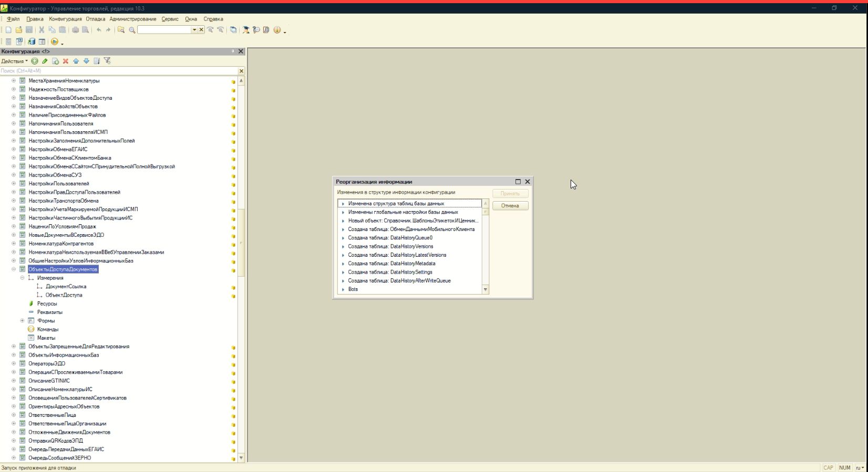Start debugging with the play icon
The image size is (868, 472).
tap(54, 41)
